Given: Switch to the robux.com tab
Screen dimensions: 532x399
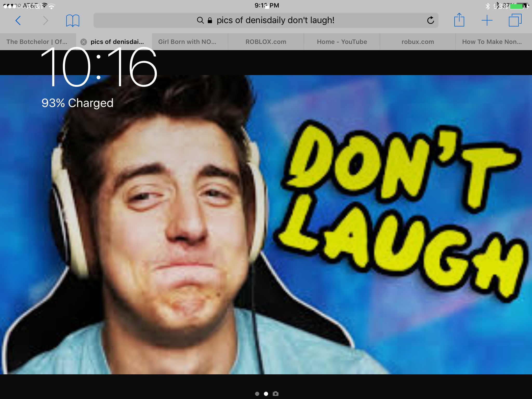Looking at the screenshot, I should 418,42.
